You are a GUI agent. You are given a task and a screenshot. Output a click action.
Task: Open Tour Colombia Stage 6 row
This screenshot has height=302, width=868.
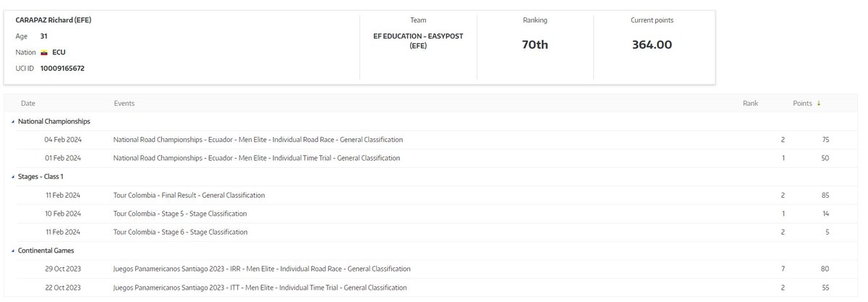pos(432,232)
